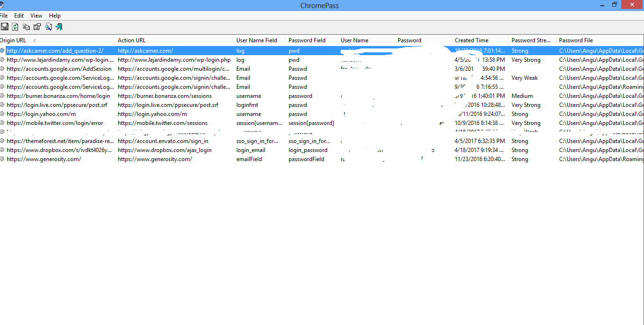Viewport: 644px width, 325px height.
Task: Click action URL https://mobile.twitter.com/sessions
Action: (162, 123)
